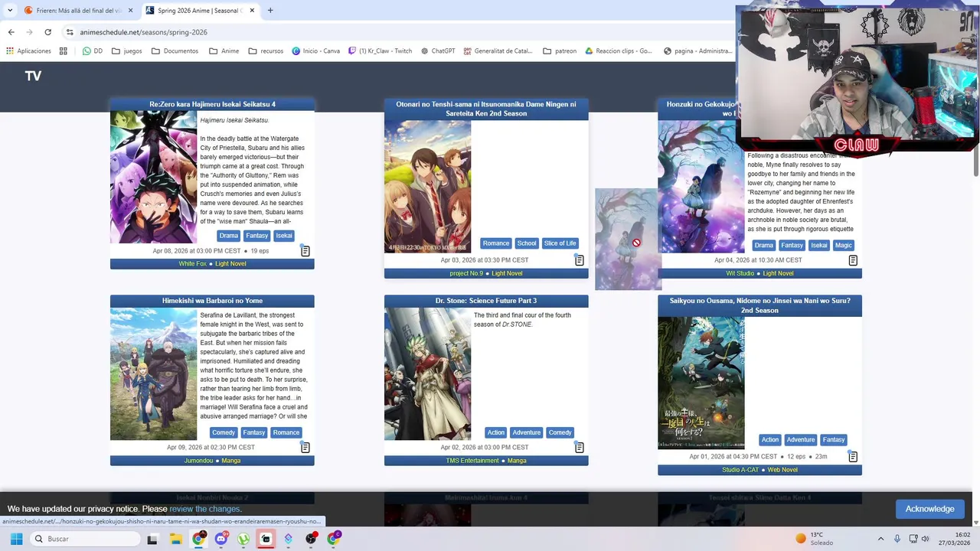The width and height of the screenshot is (980, 551).
Task: Open Saikyou no Ousama card's list icon
Action: coord(853,456)
